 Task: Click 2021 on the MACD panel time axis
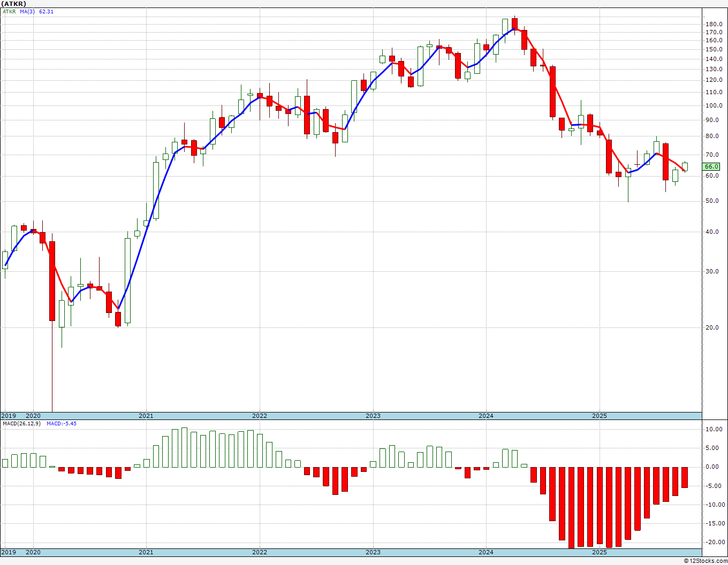pos(146,552)
